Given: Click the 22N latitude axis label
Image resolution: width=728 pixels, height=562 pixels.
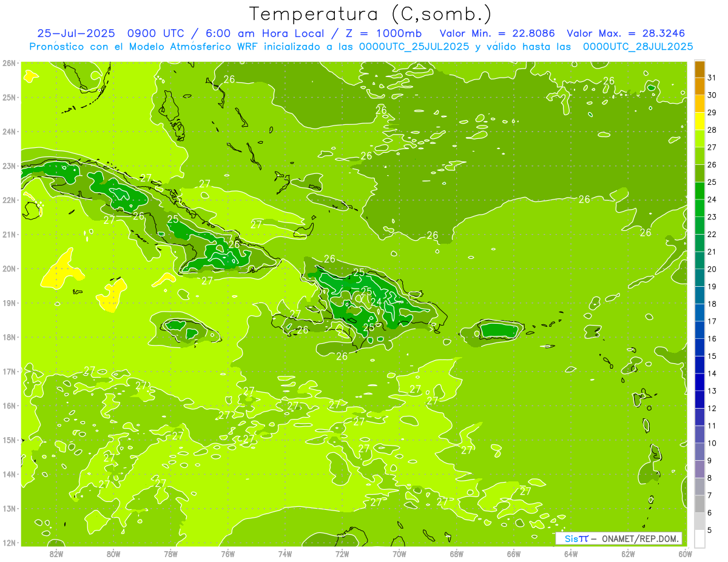Looking at the screenshot, I should 9,200.
